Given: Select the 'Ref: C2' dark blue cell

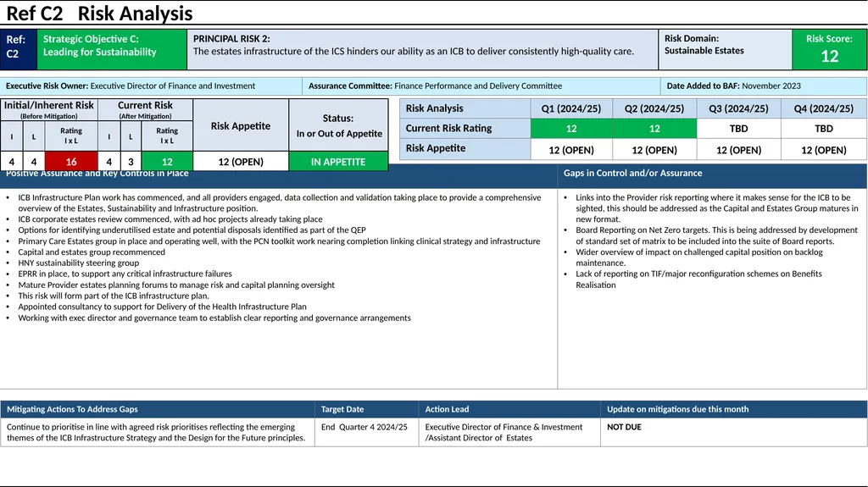Looking at the screenshot, I should [19, 49].
